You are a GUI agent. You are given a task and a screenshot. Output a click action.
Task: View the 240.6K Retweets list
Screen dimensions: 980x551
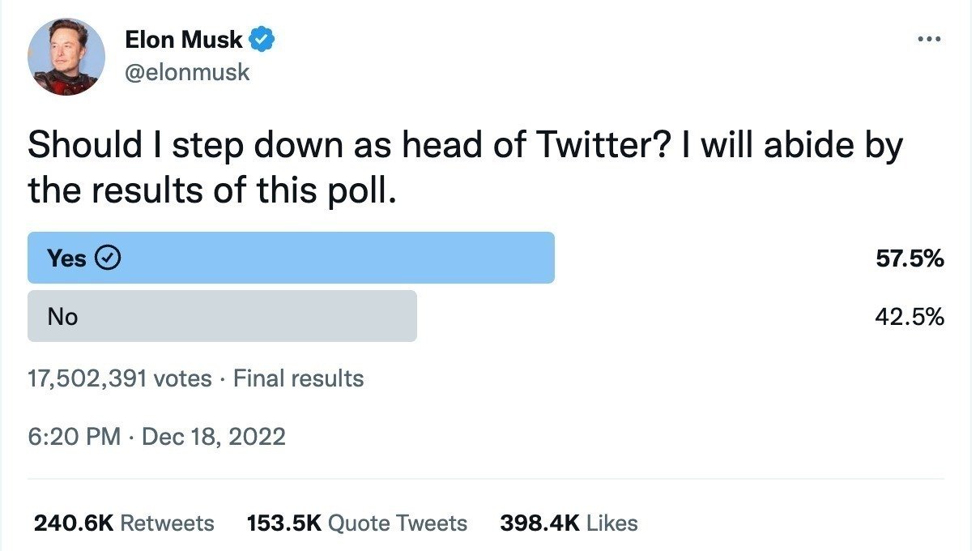[124, 523]
